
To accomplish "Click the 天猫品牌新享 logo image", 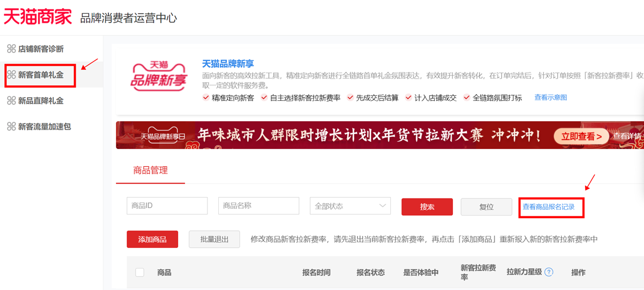I will tap(159, 76).
